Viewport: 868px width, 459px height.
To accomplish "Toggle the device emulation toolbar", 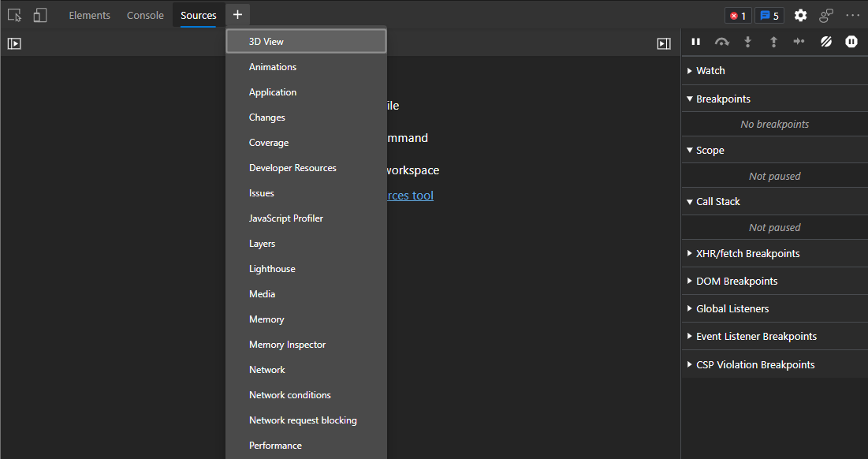I will [39, 15].
